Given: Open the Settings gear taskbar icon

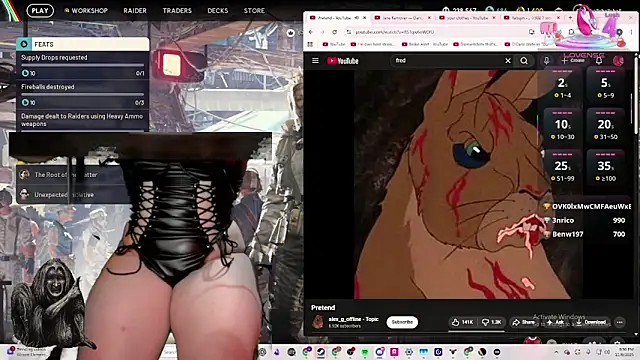Looking at the screenshot, I should pos(409,352).
